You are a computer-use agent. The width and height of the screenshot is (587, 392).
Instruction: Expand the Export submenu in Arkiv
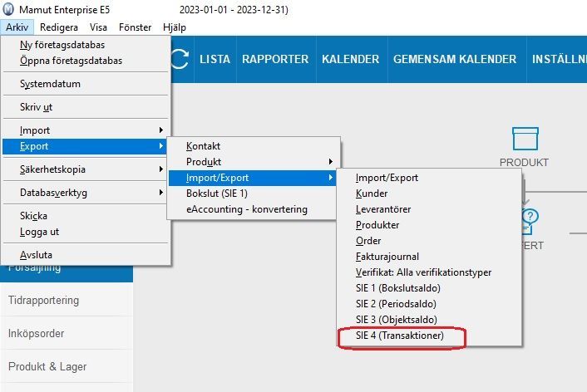84,146
